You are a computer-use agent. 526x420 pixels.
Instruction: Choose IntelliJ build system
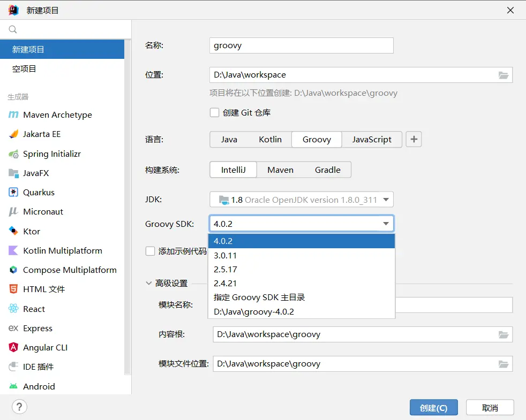coord(234,170)
